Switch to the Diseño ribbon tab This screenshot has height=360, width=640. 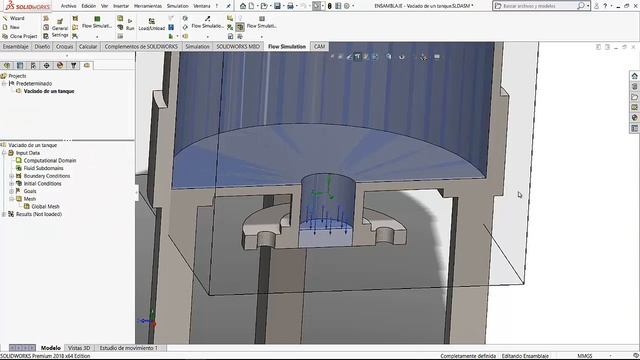pos(42,47)
